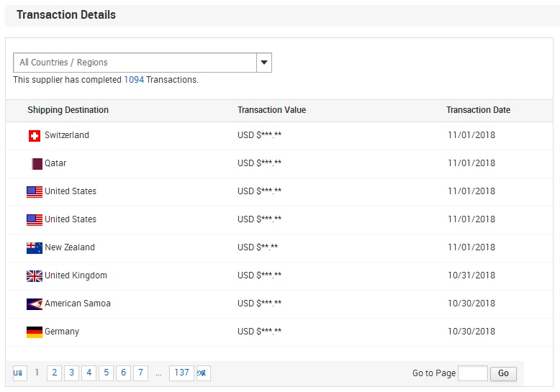Click the Switzerland flag icon
The height and width of the screenshot is (392, 560).
tap(35, 136)
